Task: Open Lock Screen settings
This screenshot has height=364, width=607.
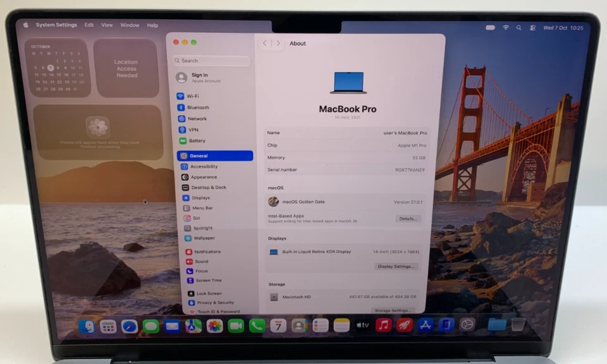Action: (x=205, y=293)
